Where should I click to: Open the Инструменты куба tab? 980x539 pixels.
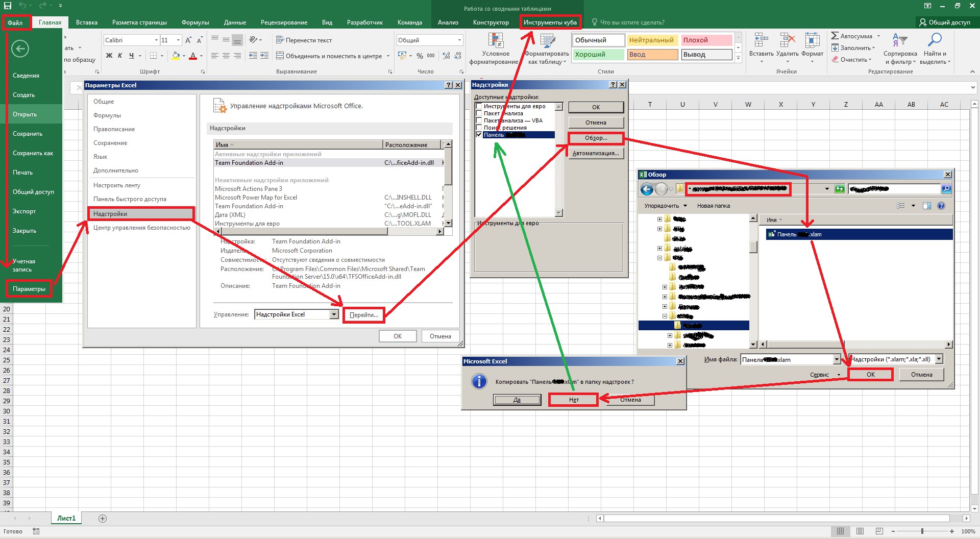pos(550,22)
